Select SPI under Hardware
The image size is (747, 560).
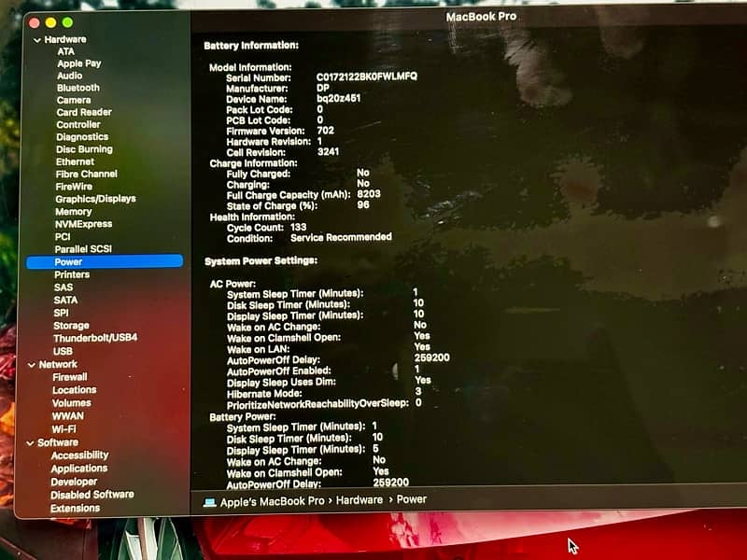[61, 313]
